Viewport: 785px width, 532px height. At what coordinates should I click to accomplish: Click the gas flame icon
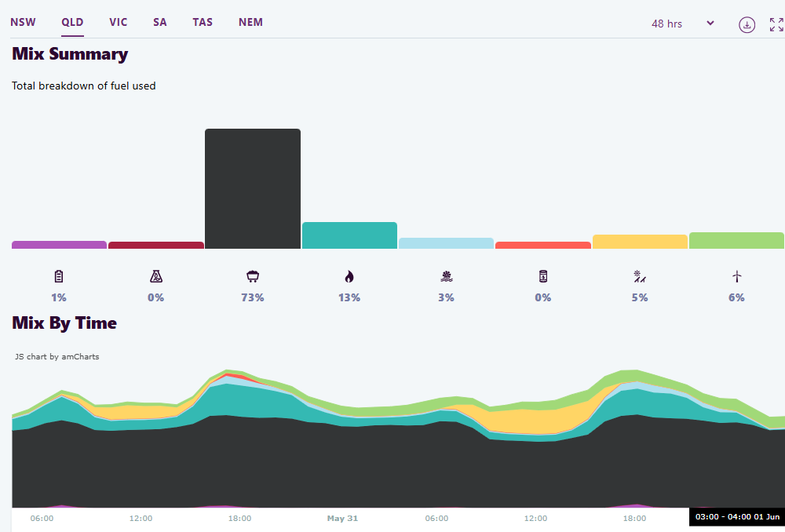point(349,276)
